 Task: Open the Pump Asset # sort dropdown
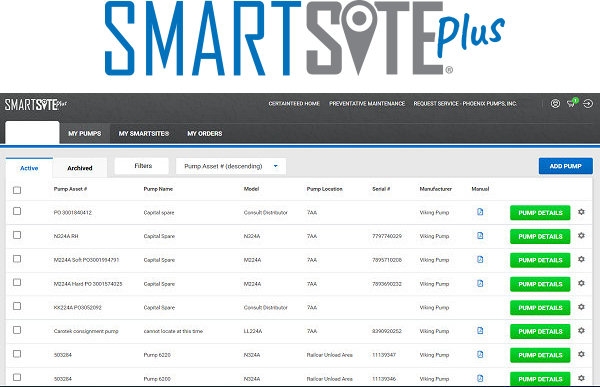pos(231,166)
